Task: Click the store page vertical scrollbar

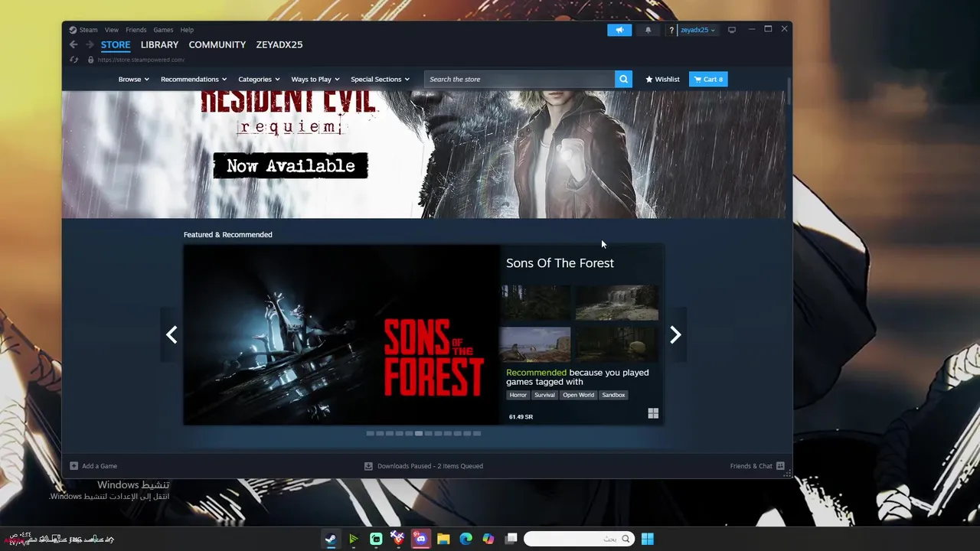Action: [789, 92]
